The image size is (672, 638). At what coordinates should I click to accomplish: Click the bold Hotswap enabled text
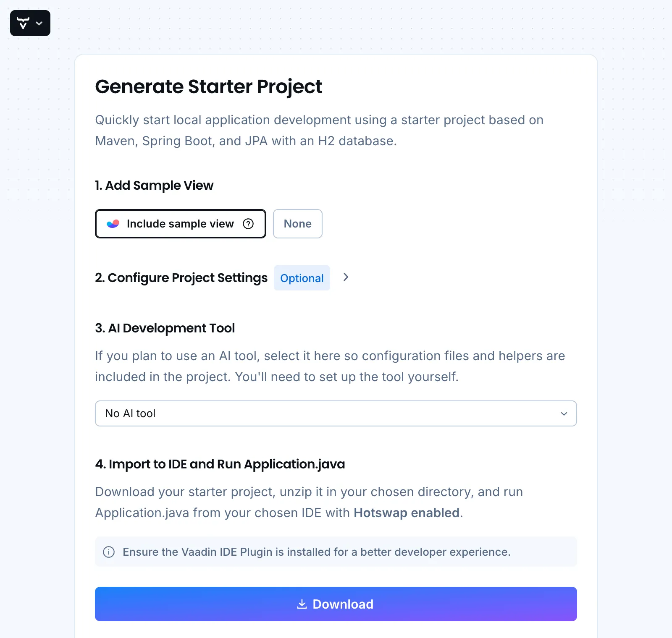point(406,512)
